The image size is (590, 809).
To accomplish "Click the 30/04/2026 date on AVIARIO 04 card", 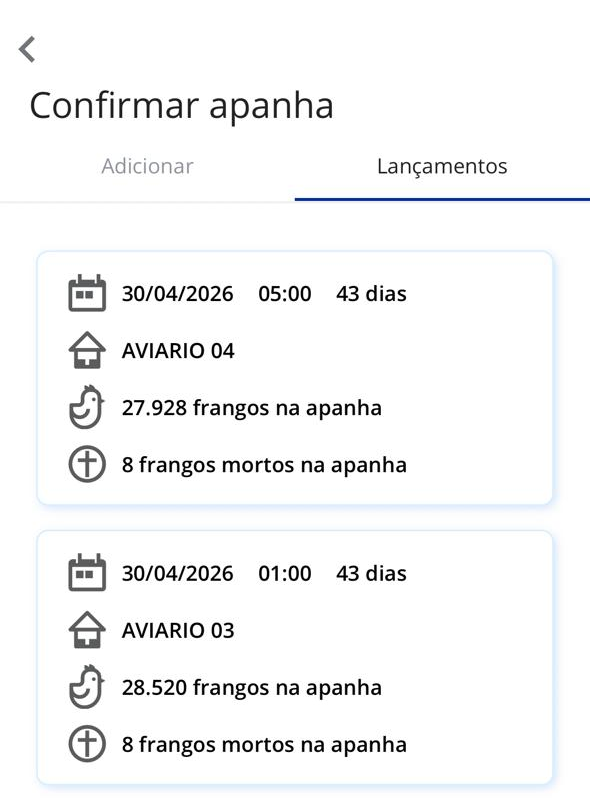I will coord(177,294).
